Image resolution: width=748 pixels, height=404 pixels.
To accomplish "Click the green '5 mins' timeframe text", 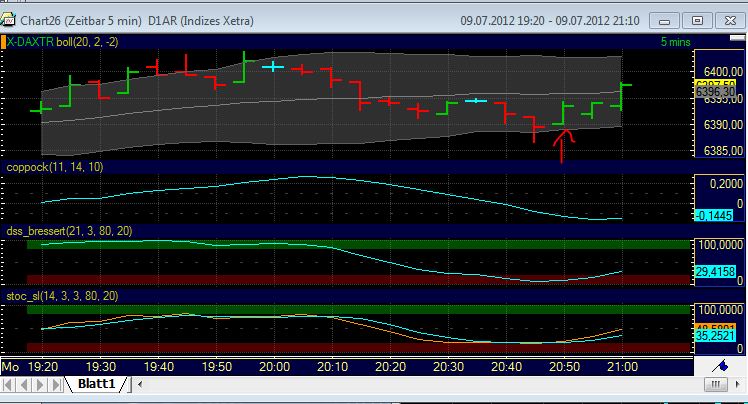I will coord(675,42).
